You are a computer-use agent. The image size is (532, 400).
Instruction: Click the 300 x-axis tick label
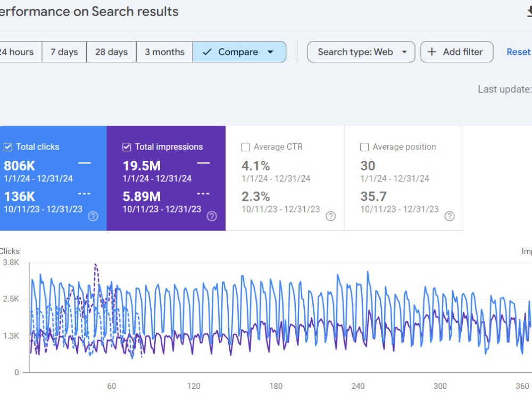440,386
